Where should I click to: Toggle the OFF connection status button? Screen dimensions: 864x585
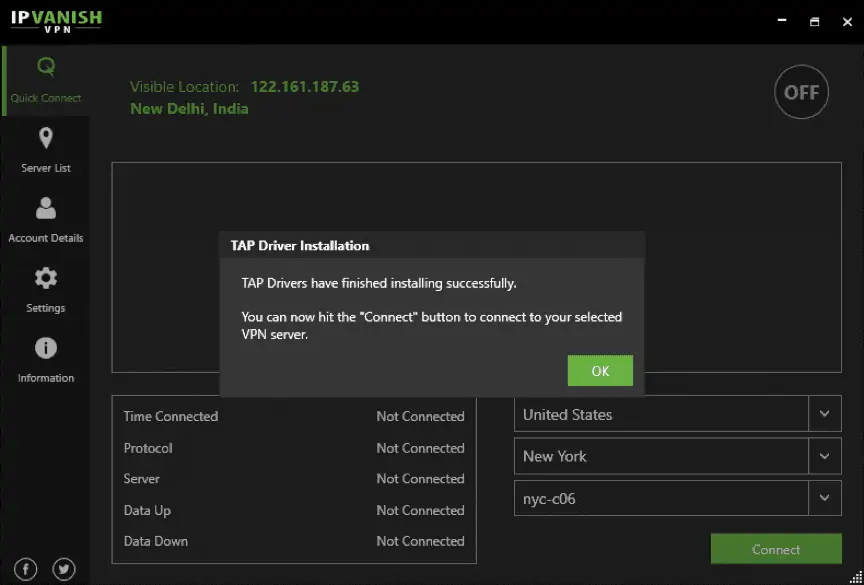pos(801,92)
